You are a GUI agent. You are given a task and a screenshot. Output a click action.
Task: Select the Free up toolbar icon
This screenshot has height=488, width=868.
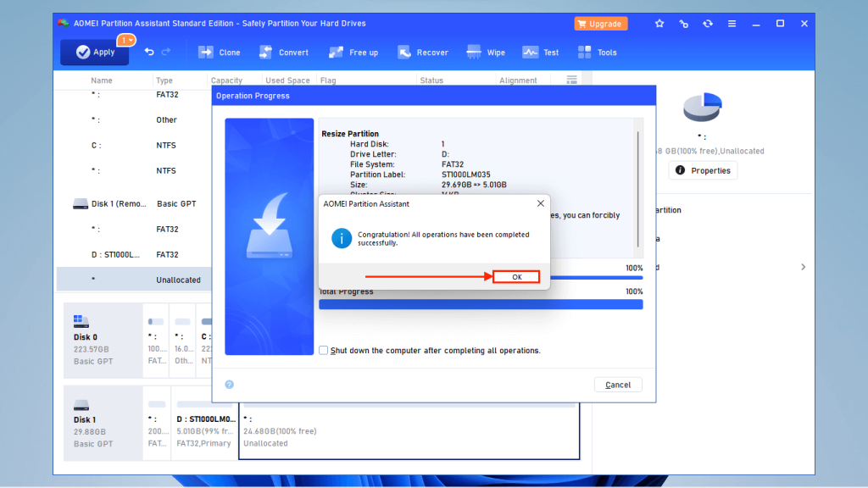[x=353, y=52]
